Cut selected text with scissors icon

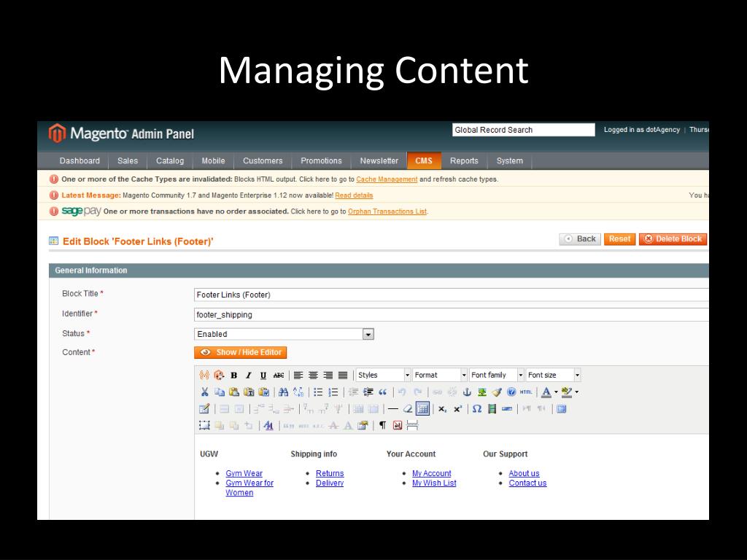pyautogui.click(x=204, y=392)
